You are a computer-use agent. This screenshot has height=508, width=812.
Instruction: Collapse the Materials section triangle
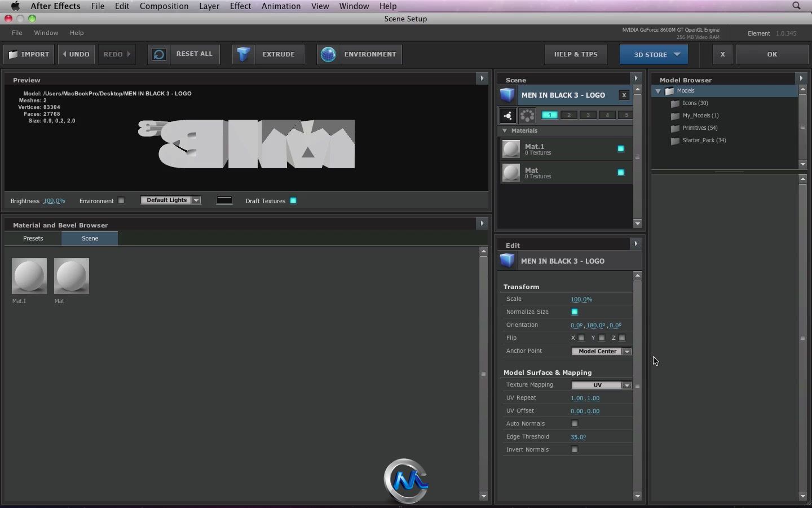(x=505, y=131)
